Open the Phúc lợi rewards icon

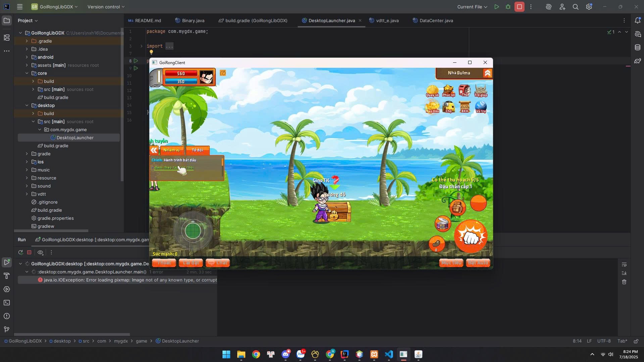pyautogui.click(x=448, y=91)
